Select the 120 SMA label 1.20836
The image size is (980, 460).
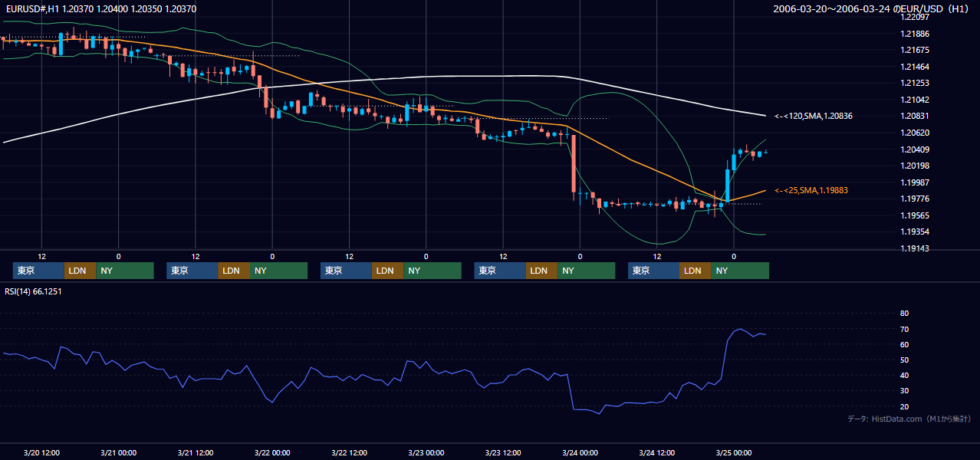click(x=814, y=116)
